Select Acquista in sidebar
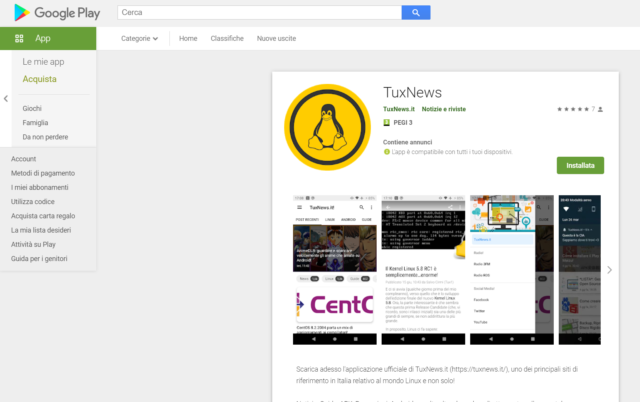The height and width of the screenshot is (402, 640). pyautogui.click(x=40, y=79)
